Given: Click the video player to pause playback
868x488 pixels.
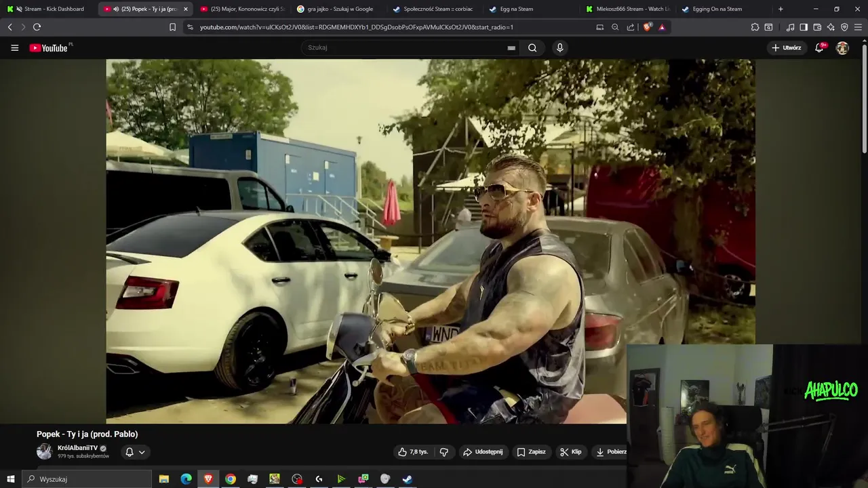Looking at the screenshot, I should click(x=430, y=241).
